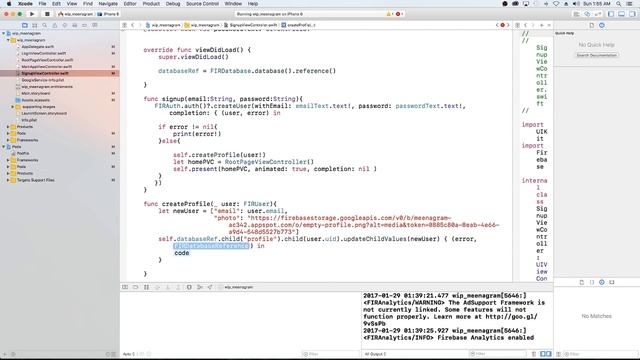
Task: Stop the running app
Action: 47,14
